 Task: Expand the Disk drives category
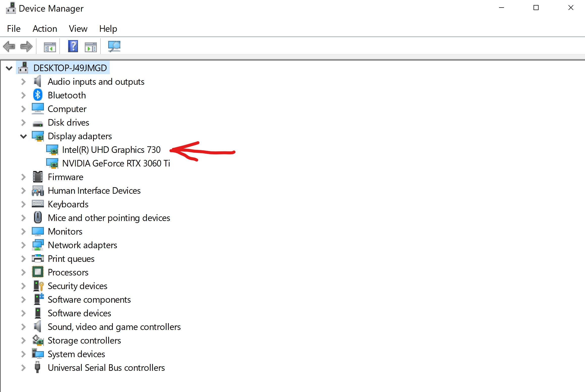pyautogui.click(x=23, y=123)
